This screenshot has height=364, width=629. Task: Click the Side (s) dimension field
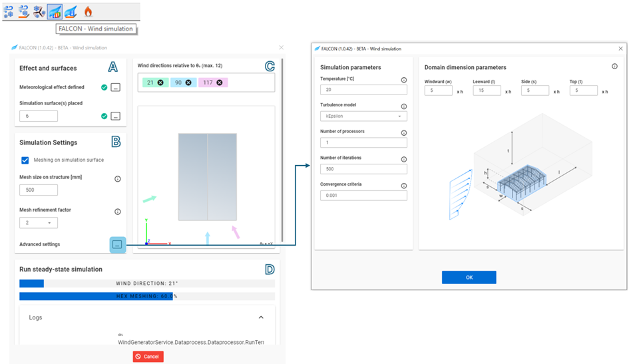(535, 91)
